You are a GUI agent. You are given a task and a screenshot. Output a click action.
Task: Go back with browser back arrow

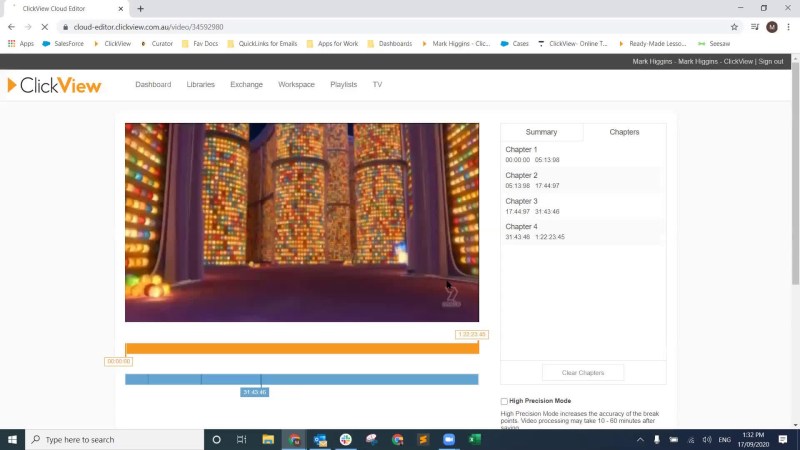click(x=11, y=27)
